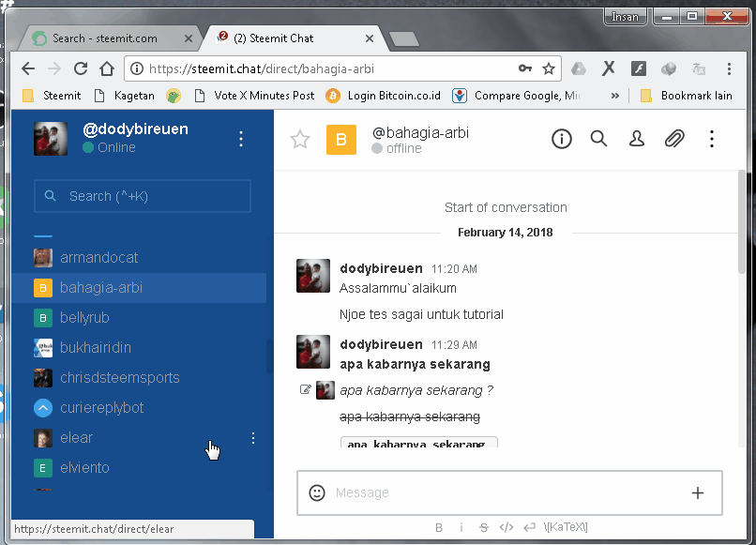This screenshot has width=756, height=545.
Task: Close the Search - steemit.com tab
Action: (x=189, y=38)
